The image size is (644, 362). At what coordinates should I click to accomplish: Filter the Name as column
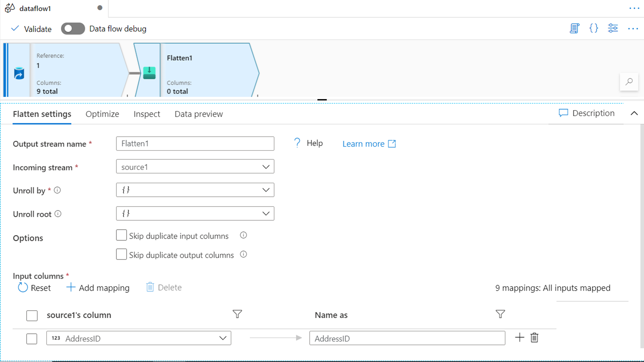[x=500, y=314]
